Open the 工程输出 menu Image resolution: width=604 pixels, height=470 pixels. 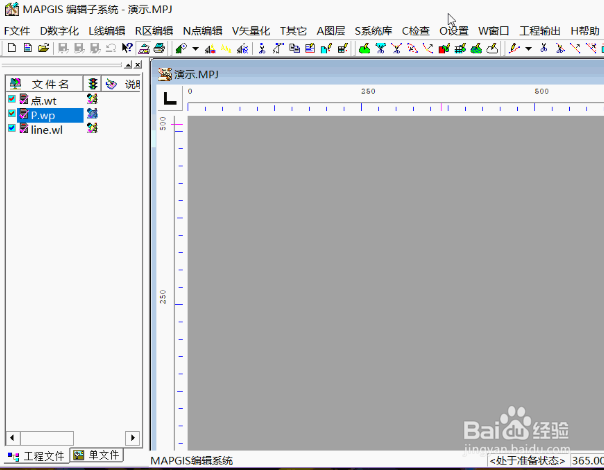(x=540, y=31)
